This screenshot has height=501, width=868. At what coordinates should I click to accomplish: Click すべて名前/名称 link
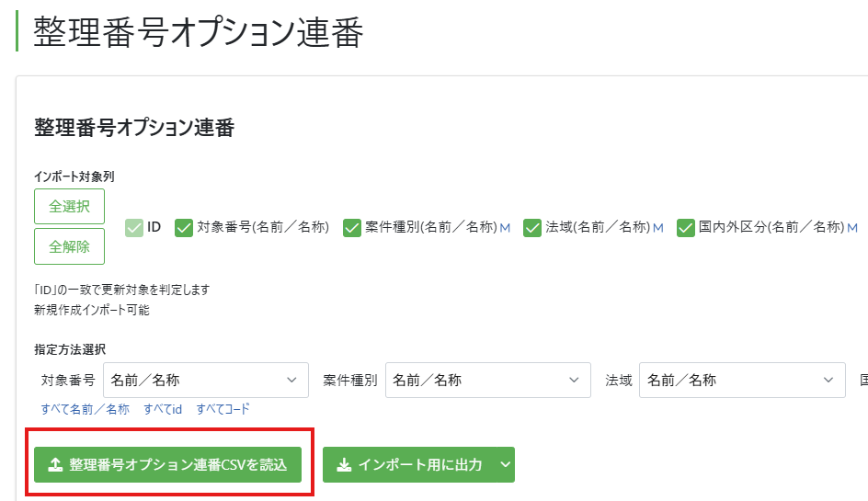(x=86, y=409)
